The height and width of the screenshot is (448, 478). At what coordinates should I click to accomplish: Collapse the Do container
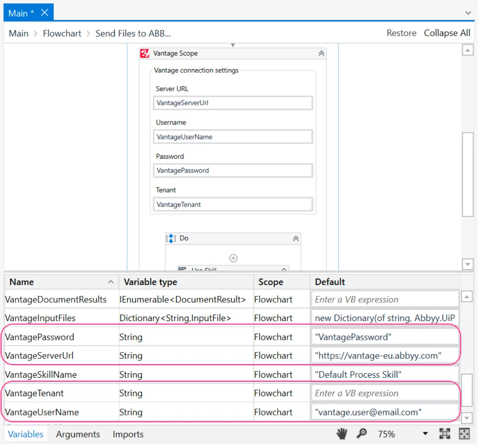coord(295,238)
